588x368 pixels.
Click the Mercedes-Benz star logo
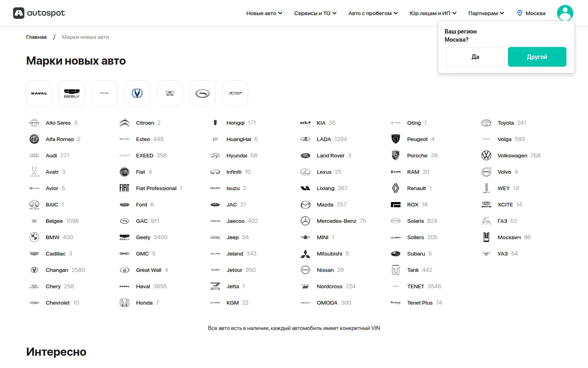(x=305, y=221)
